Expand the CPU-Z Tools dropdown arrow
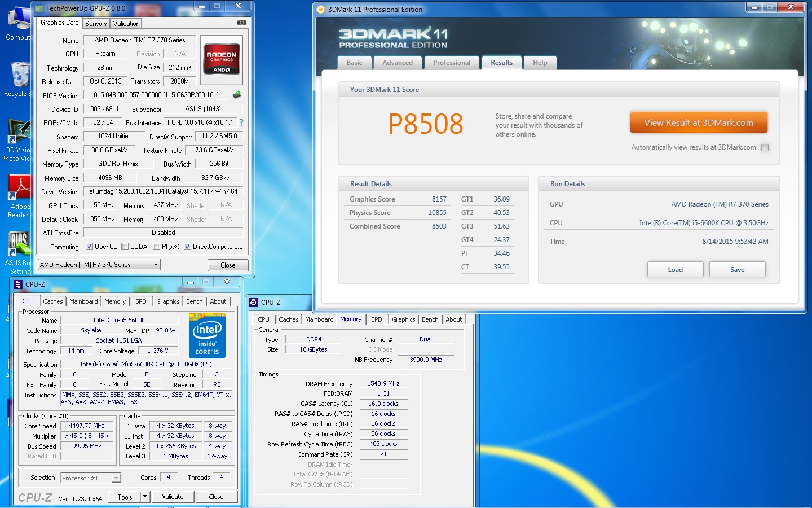This screenshot has height=508, width=812. tap(145, 497)
